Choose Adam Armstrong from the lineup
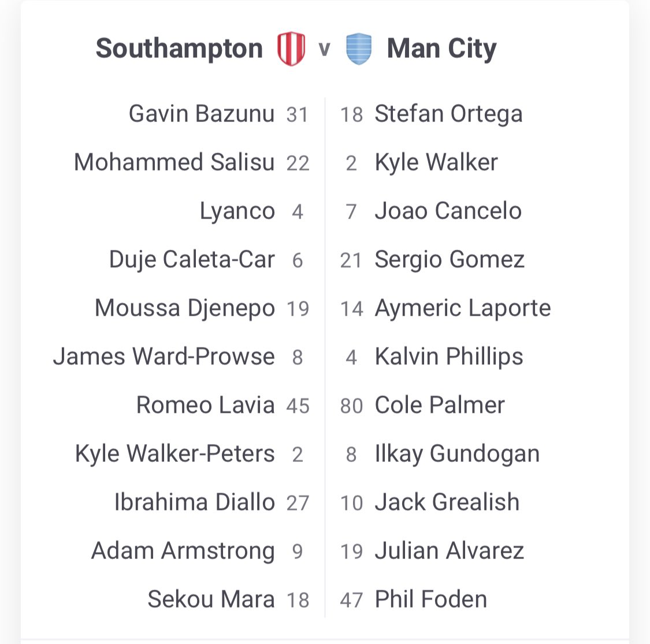Image resolution: width=650 pixels, height=644 pixels. [183, 551]
